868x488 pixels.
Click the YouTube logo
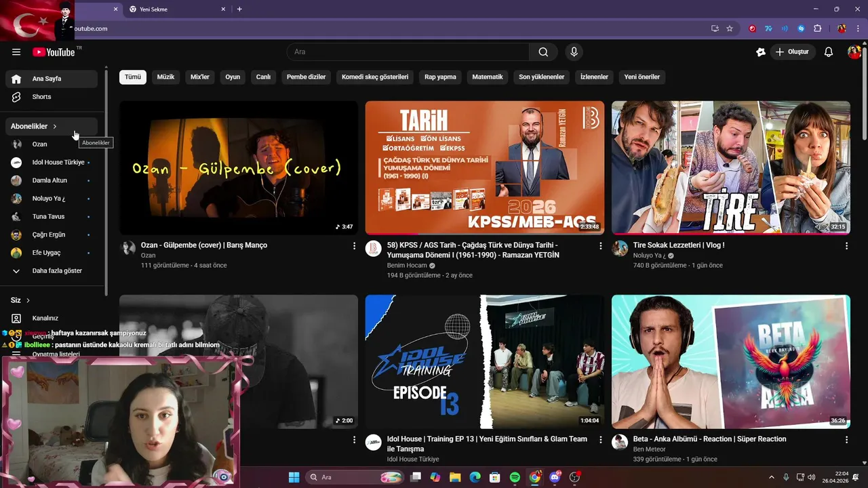tap(54, 52)
